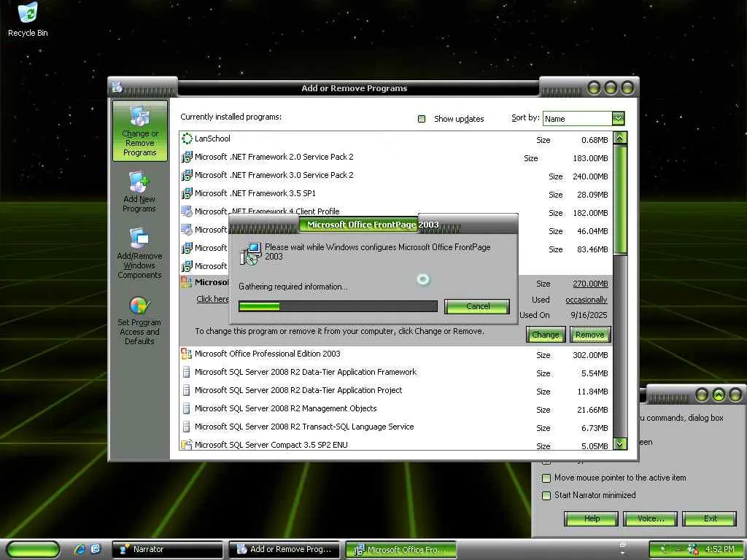Cancel the FrontPage 2003 configuration

[x=477, y=306]
